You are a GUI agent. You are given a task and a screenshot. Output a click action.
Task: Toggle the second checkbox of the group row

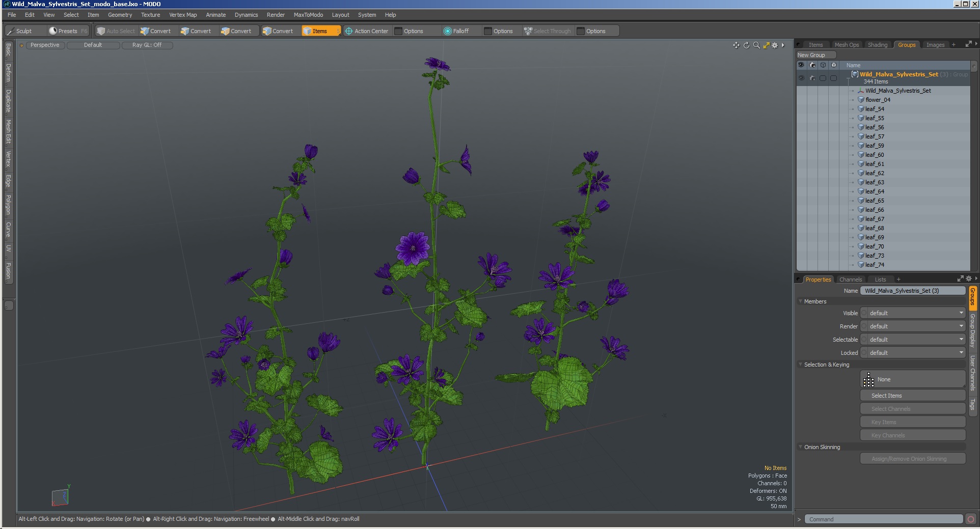click(x=834, y=78)
